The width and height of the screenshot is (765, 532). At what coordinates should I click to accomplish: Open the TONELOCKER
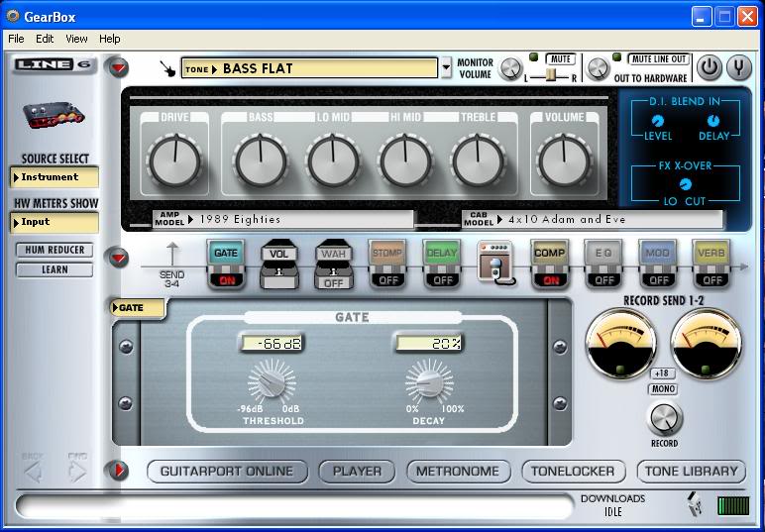(x=574, y=472)
